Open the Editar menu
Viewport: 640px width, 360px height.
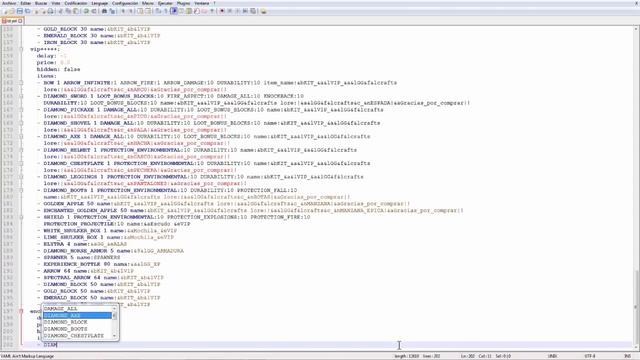click(25, 3)
